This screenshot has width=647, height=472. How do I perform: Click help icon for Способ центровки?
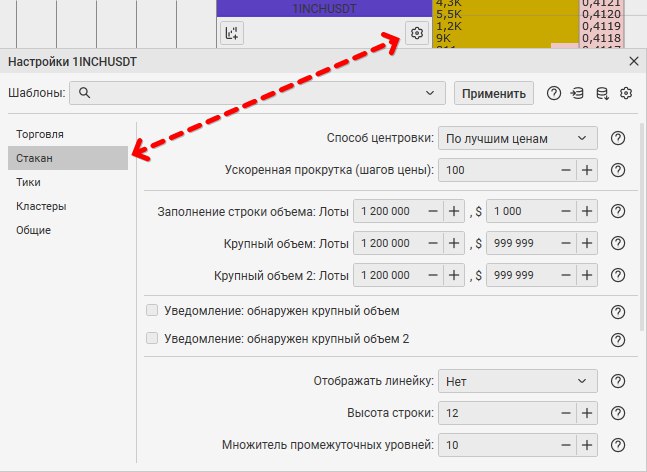(x=617, y=139)
